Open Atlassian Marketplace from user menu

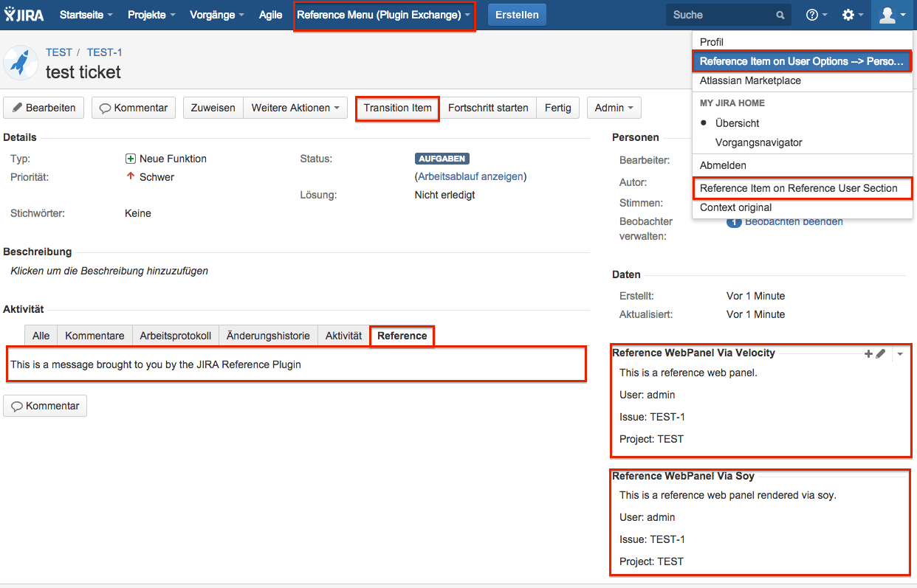click(803, 80)
